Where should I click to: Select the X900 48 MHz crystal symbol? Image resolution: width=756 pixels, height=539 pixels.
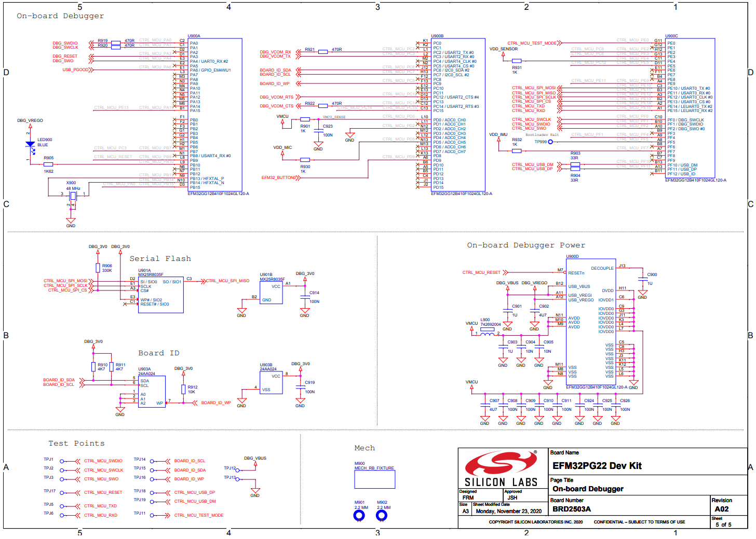click(73, 195)
